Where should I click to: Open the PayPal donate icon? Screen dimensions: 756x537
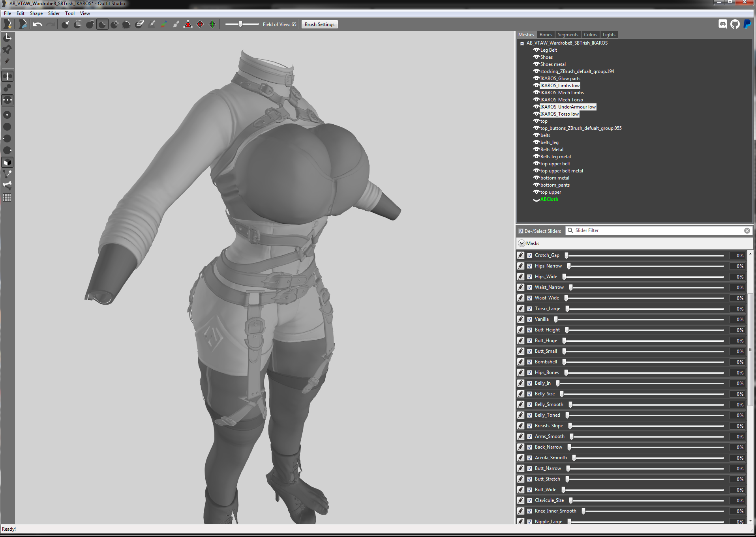click(747, 24)
